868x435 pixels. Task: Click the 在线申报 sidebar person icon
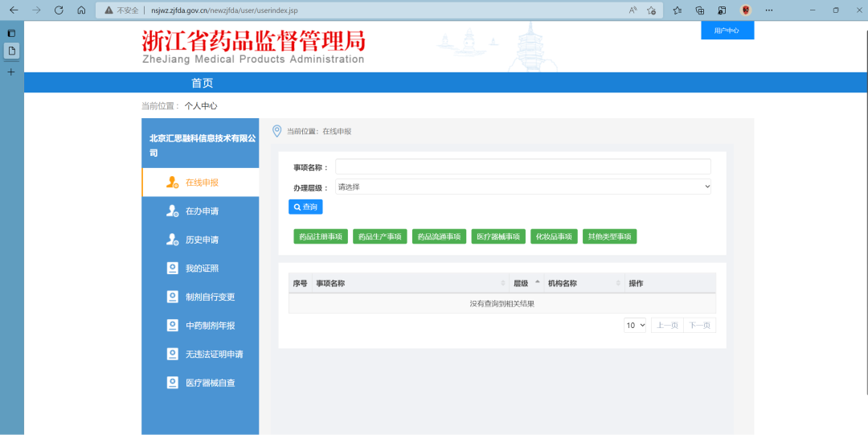[172, 183]
